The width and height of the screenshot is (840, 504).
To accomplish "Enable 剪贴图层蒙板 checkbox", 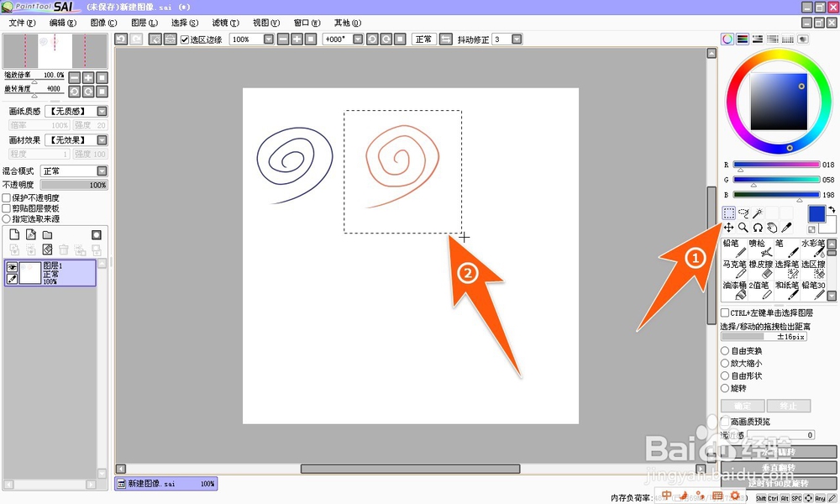I will 7,208.
